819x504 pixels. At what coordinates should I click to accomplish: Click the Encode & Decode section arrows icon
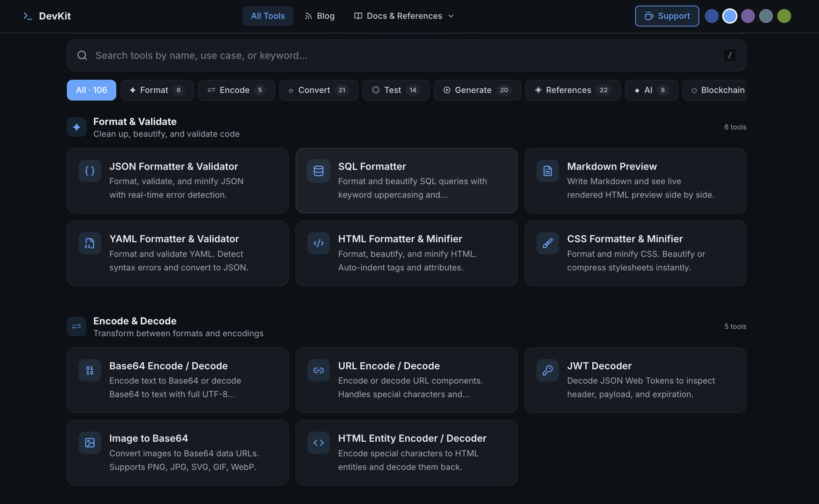76,326
